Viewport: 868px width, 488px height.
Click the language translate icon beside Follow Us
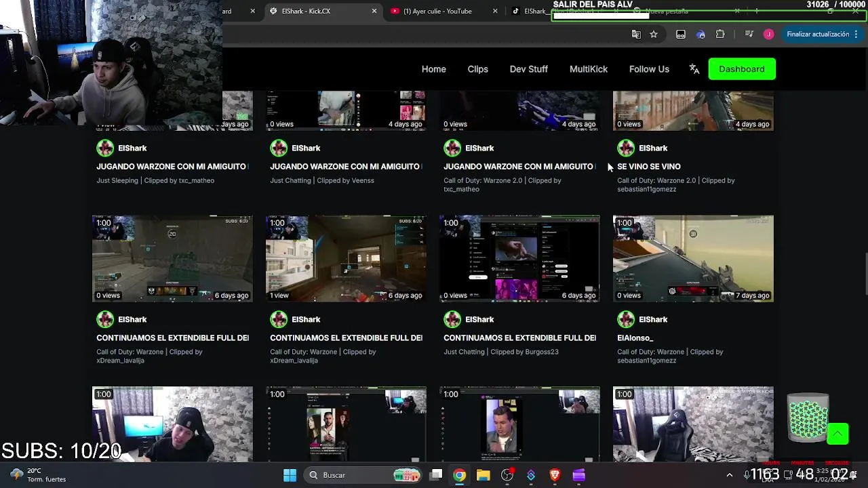pyautogui.click(x=694, y=69)
